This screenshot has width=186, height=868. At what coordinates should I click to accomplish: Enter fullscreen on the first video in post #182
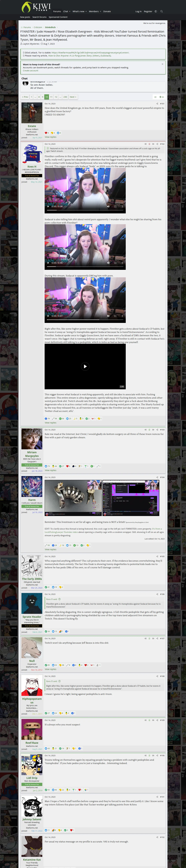[115, 207]
